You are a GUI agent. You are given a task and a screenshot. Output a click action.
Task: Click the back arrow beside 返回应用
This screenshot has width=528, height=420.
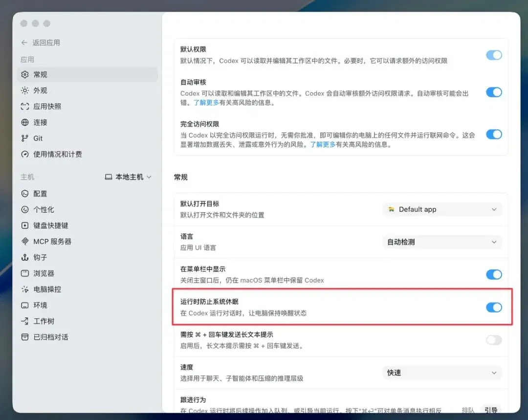[24, 43]
